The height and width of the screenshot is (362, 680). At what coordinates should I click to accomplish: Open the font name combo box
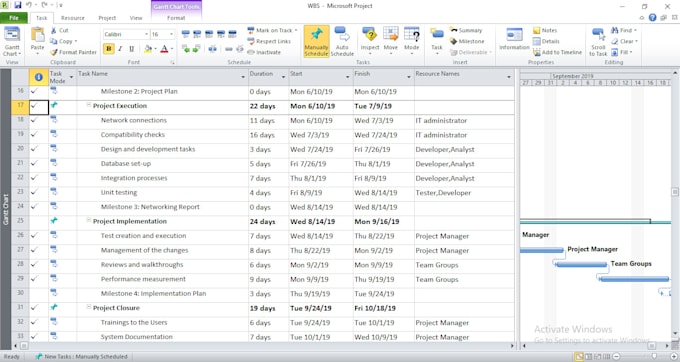[126, 34]
